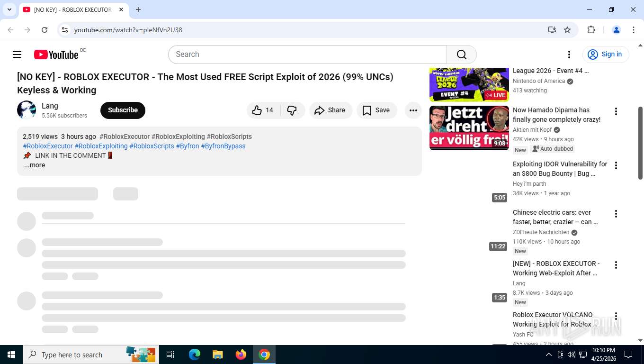This screenshot has height=364, width=644.
Task: Open volume control in system tray
Action: point(572,355)
